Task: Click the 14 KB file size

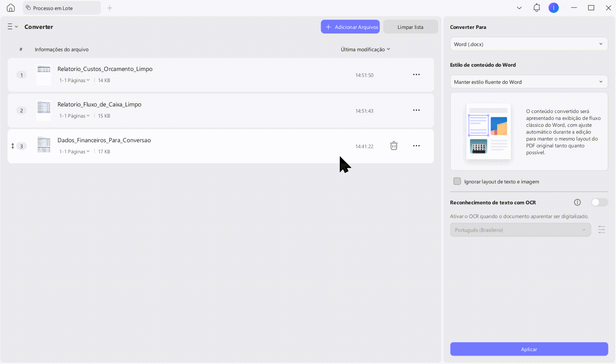Action: pyautogui.click(x=104, y=80)
